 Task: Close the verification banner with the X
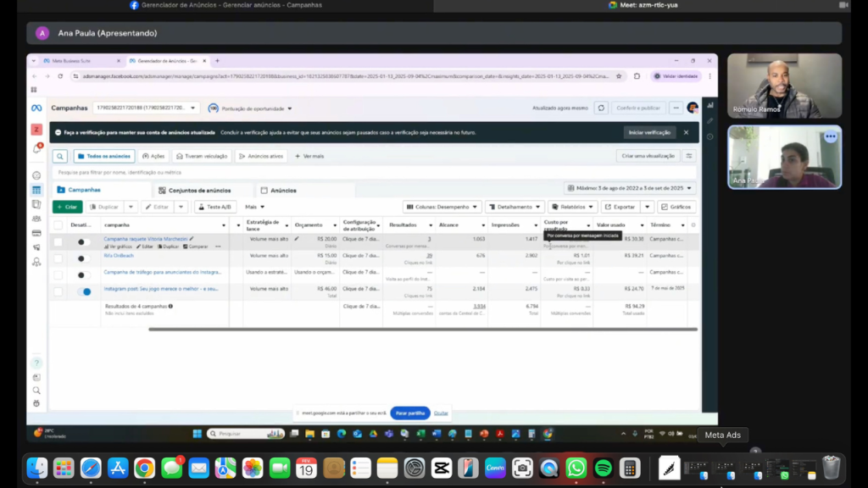[x=686, y=133]
